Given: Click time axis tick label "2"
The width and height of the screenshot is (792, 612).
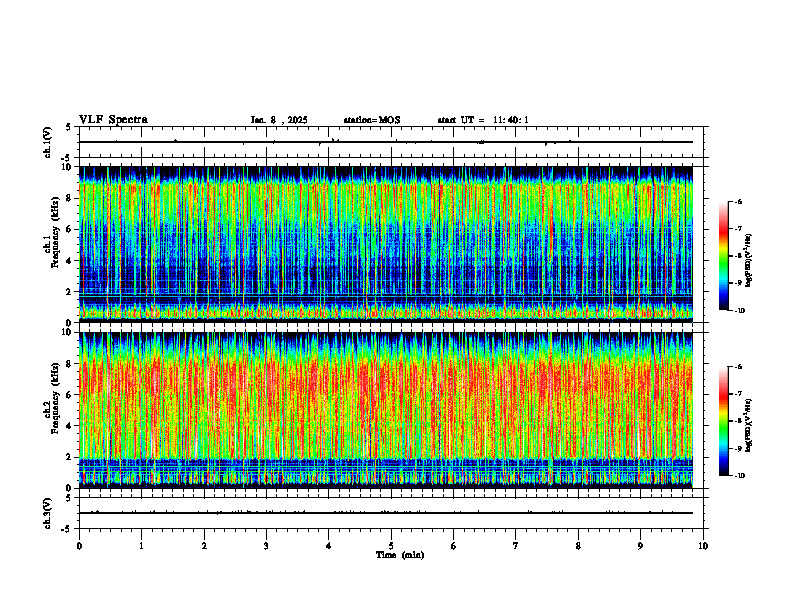Looking at the screenshot, I should tap(204, 546).
